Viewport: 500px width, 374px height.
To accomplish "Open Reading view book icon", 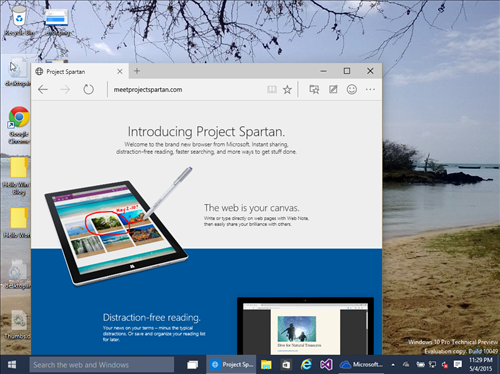I will coord(272,89).
